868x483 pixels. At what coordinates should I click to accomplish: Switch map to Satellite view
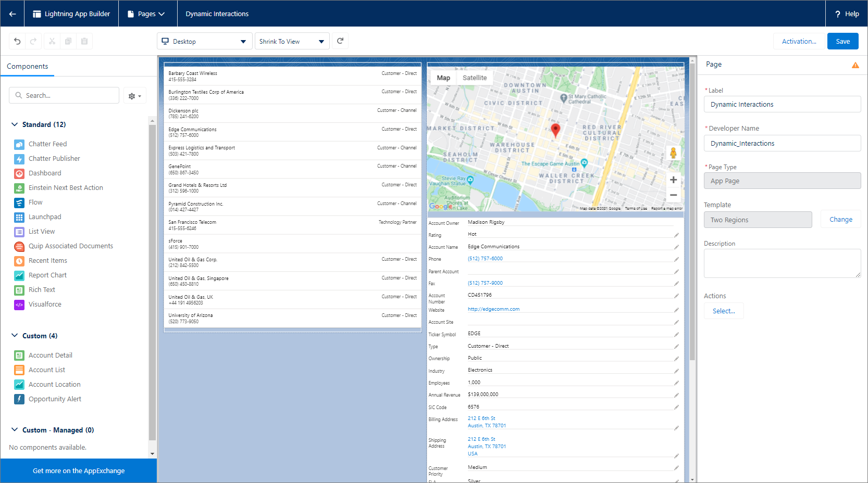[x=475, y=78]
